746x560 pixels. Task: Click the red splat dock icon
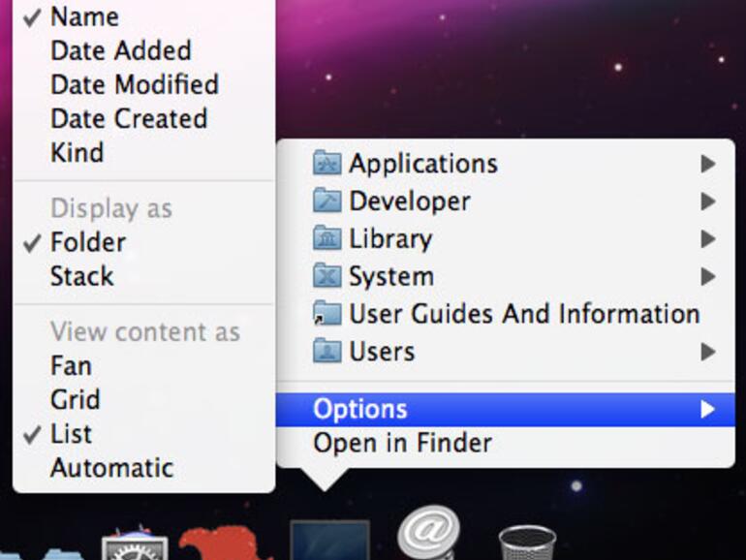(224, 544)
